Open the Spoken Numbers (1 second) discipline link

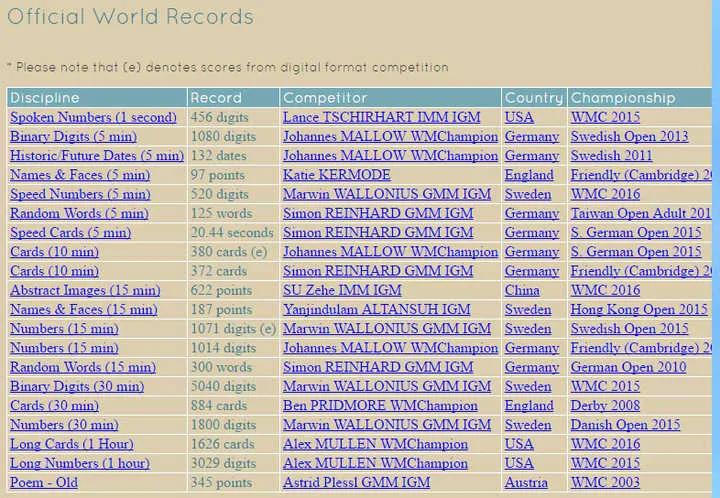point(93,118)
